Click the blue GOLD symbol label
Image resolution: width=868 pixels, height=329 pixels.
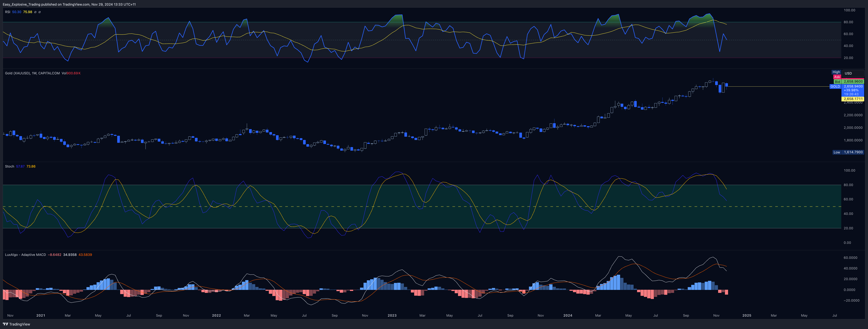point(835,87)
